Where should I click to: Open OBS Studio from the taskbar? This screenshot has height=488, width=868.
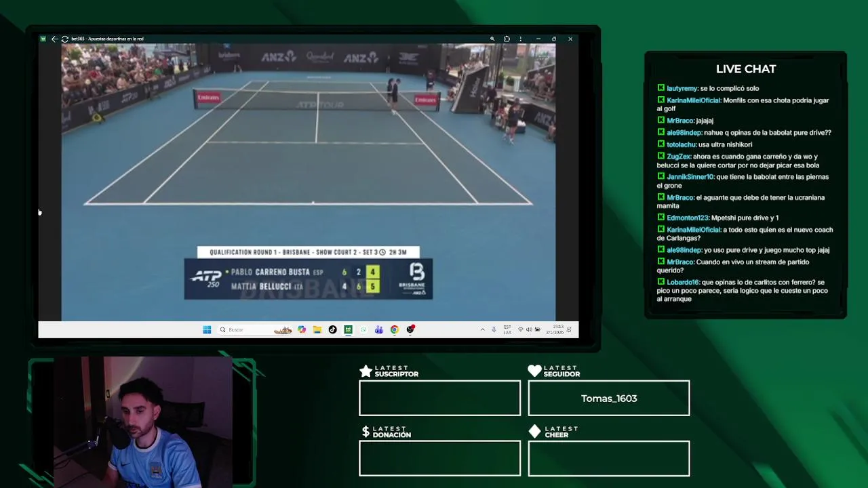coord(410,329)
